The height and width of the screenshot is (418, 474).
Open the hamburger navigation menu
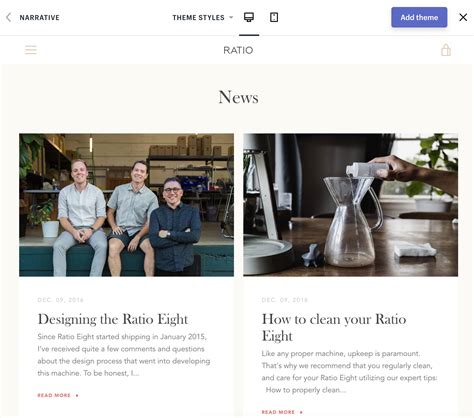click(31, 50)
